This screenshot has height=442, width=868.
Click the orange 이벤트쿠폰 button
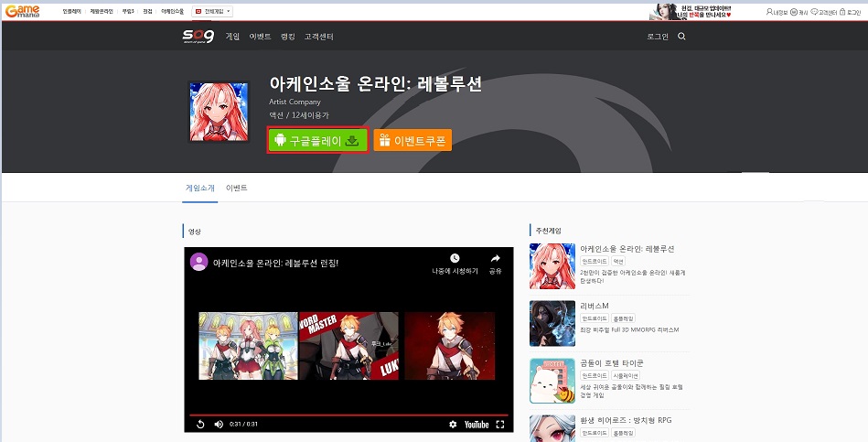tap(413, 141)
